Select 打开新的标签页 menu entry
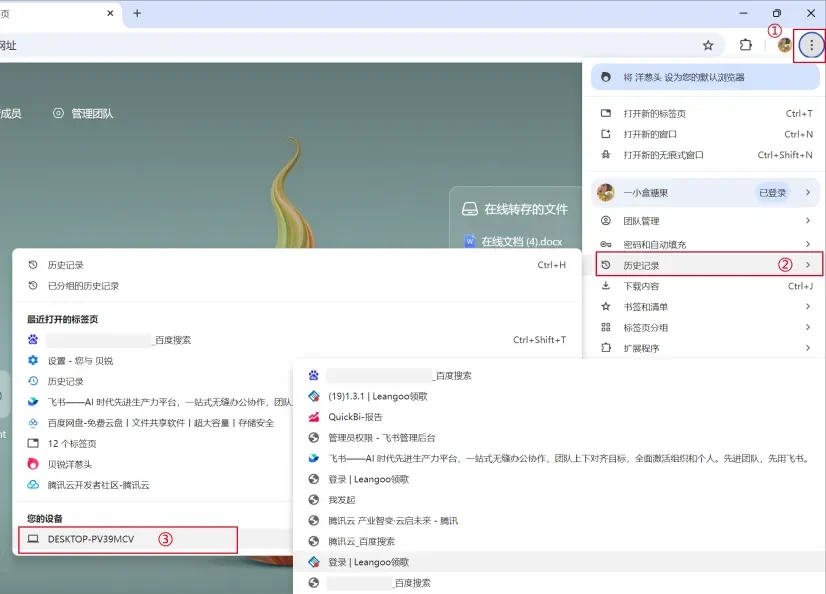The width and height of the screenshot is (826, 594). point(707,114)
